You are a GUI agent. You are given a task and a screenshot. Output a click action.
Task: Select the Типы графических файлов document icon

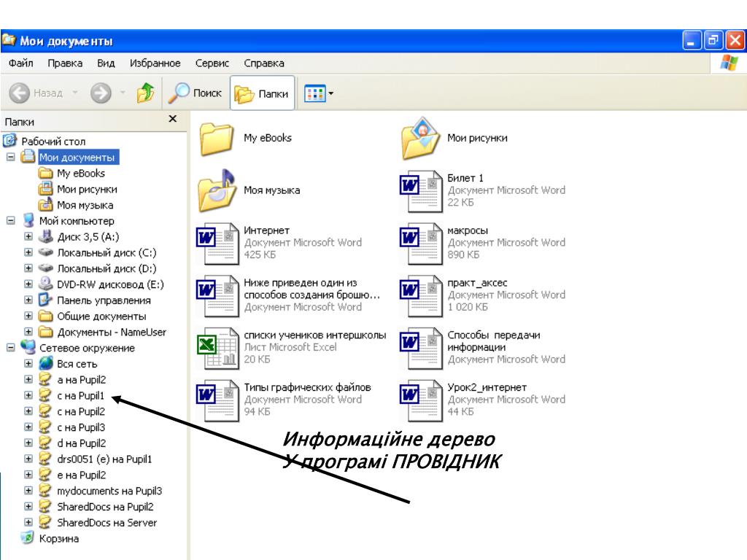pos(217,400)
